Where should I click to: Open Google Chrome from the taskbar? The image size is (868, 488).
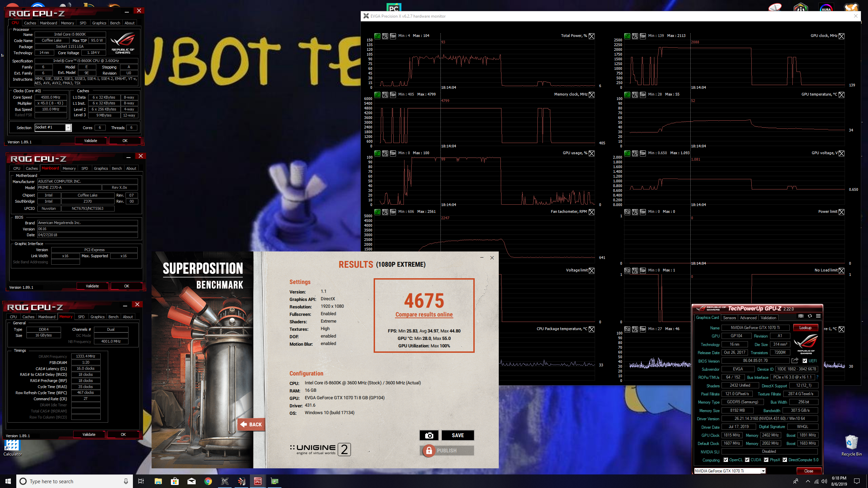click(208, 481)
